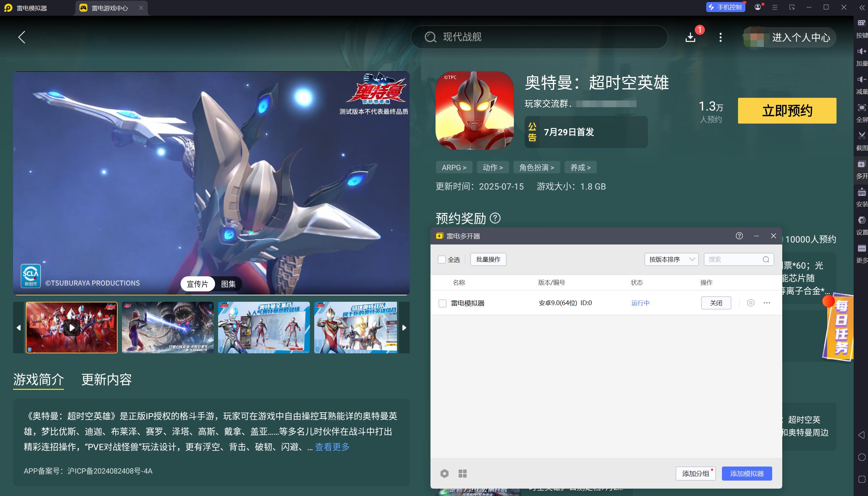The height and width of the screenshot is (496, 868).
Task: Open multi-opener settings gear at bottom left
Action: tap(444, 473)
